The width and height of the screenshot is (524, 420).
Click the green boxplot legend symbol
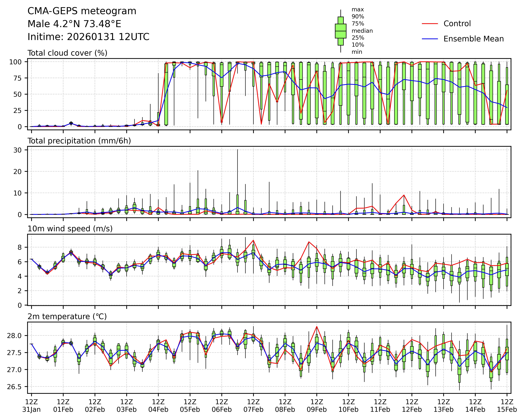pos(341,31)
